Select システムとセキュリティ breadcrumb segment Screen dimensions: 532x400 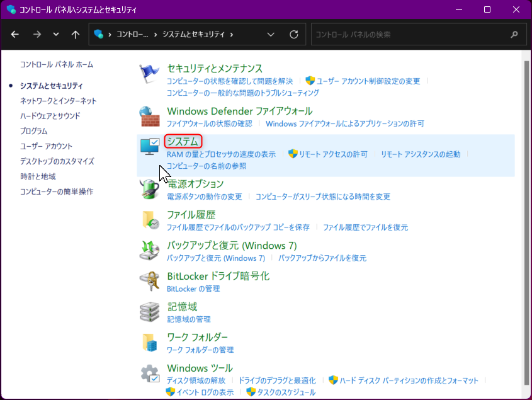click(x=193, y=34)
